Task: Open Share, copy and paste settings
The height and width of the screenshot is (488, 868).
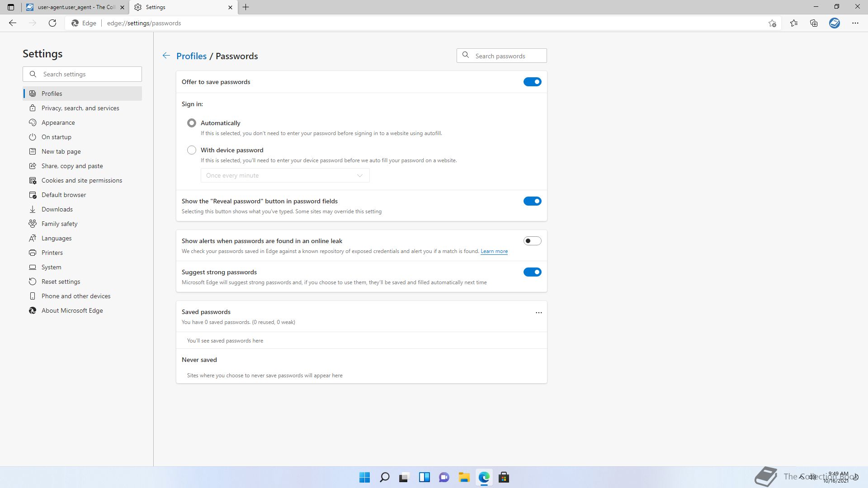Action: click(x=82, y=166)
